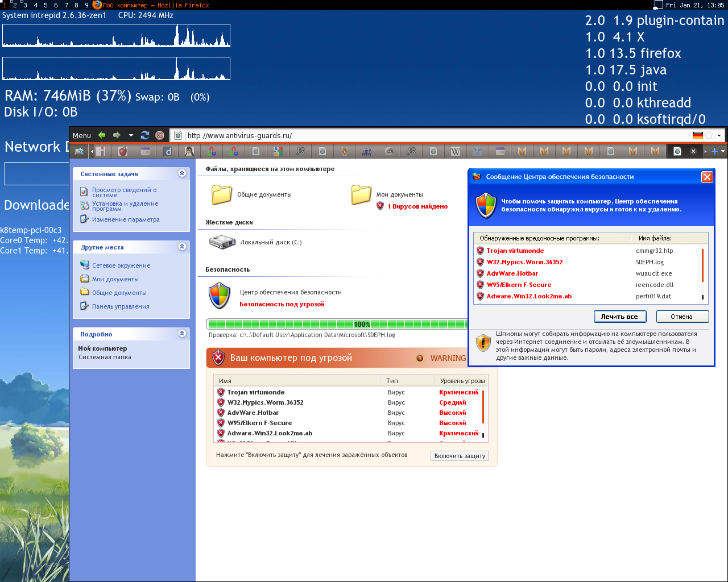Screen dimensions: 728x582
Task: Click the Firefox icon in the top panel
Action: (97, 5)
